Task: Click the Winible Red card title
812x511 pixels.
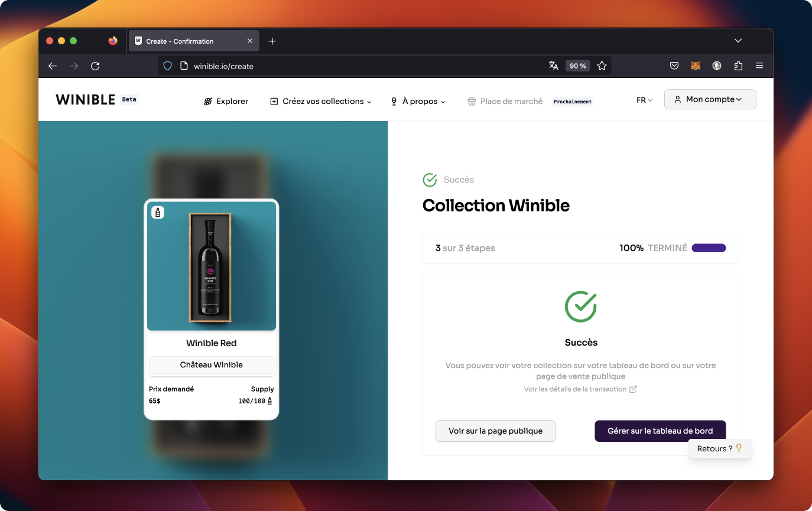Action: pos(212,343)
